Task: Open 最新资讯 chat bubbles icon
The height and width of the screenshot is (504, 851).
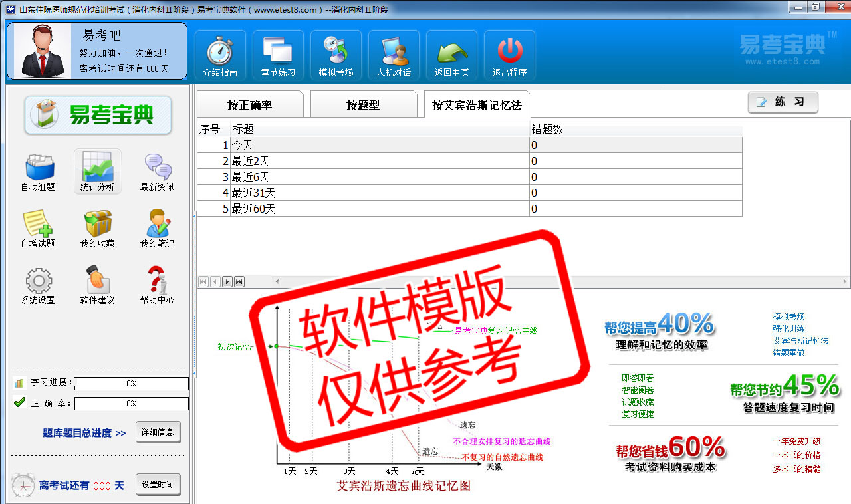Action: (x=157, y=172)
